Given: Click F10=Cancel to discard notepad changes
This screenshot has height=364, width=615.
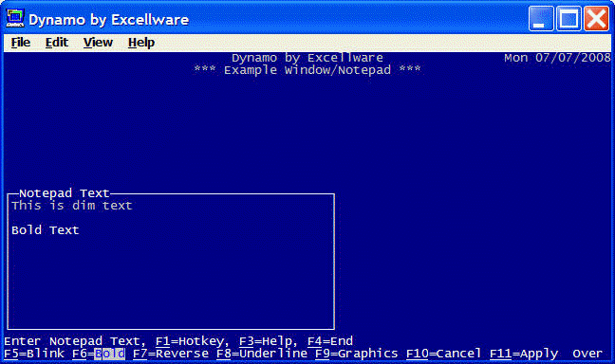Looking at the screenshot, I should (x=443, y=354).
